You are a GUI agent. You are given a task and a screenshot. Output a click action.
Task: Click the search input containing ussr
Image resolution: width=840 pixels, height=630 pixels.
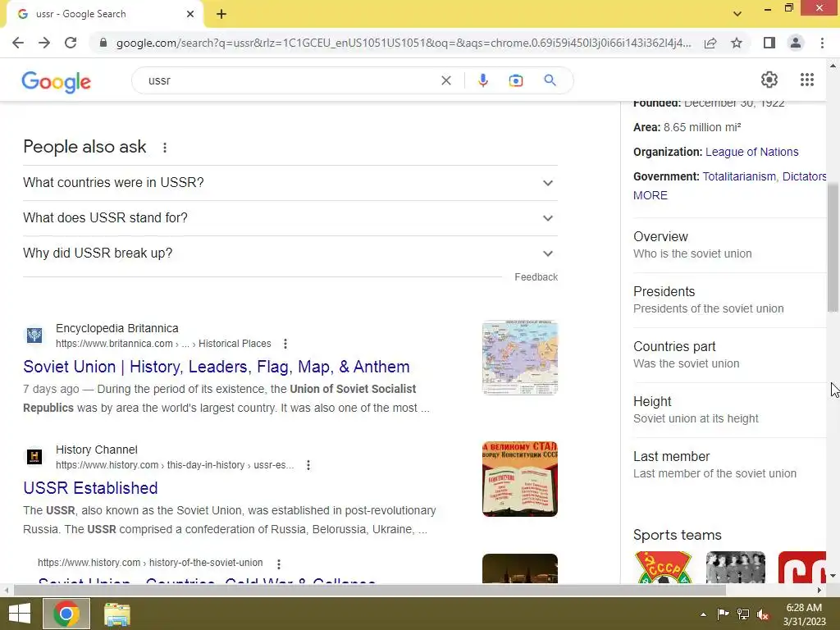click(x=290, y=80)
